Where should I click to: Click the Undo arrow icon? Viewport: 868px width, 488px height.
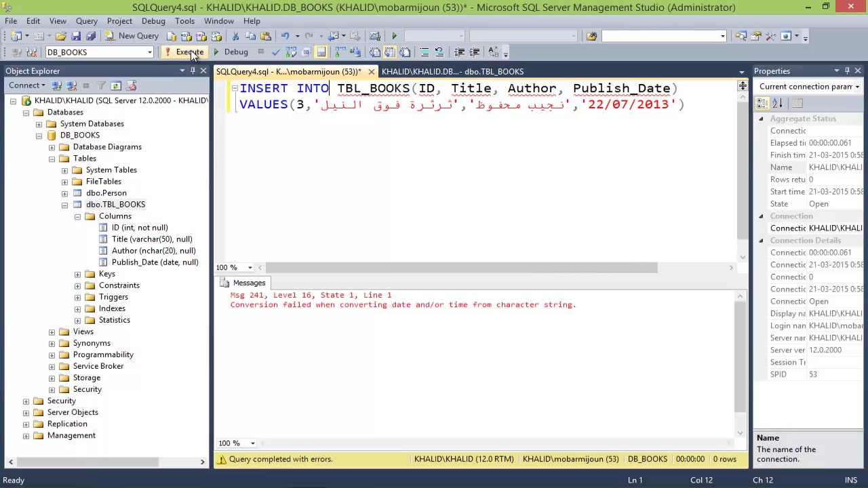pyautogui.click(x=285, y=36)
